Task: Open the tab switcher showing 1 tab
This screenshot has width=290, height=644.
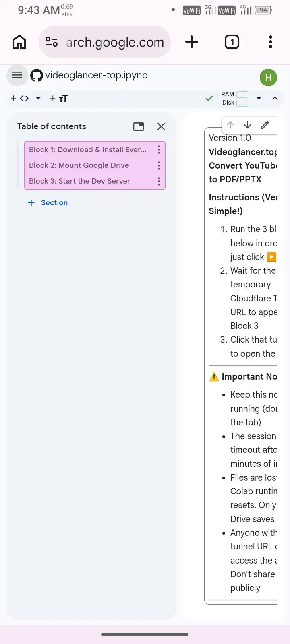Action: 232,42
